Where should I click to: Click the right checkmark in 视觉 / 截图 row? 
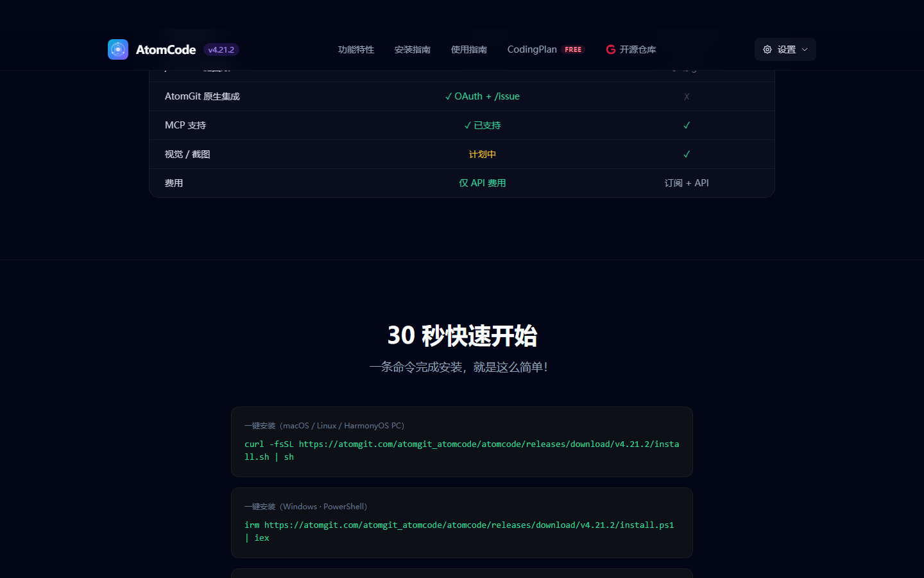[x=687, y=154]
